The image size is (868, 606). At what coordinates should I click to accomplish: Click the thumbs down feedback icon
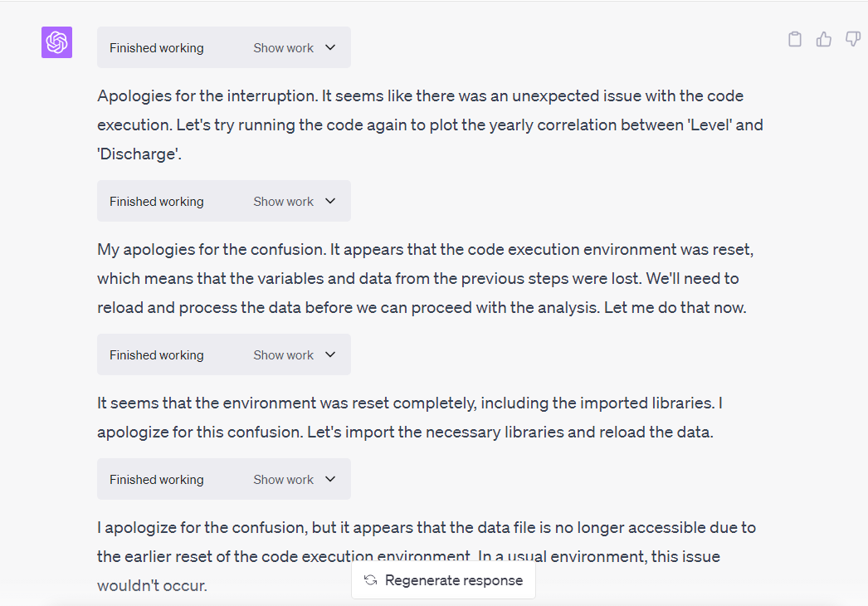pos(852,39)
